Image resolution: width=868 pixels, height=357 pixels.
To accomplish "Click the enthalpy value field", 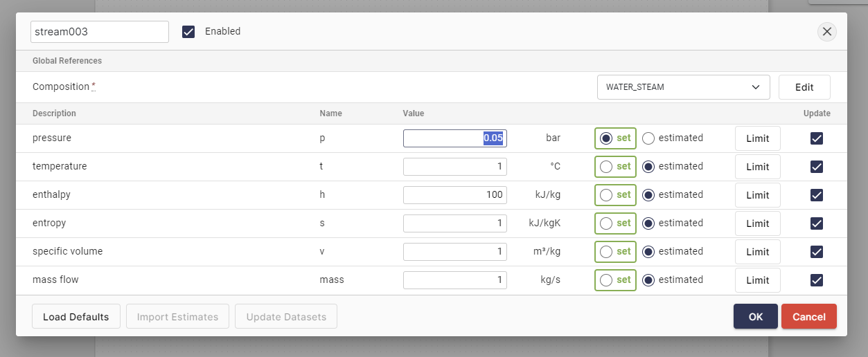I will (x=454, y=195).
